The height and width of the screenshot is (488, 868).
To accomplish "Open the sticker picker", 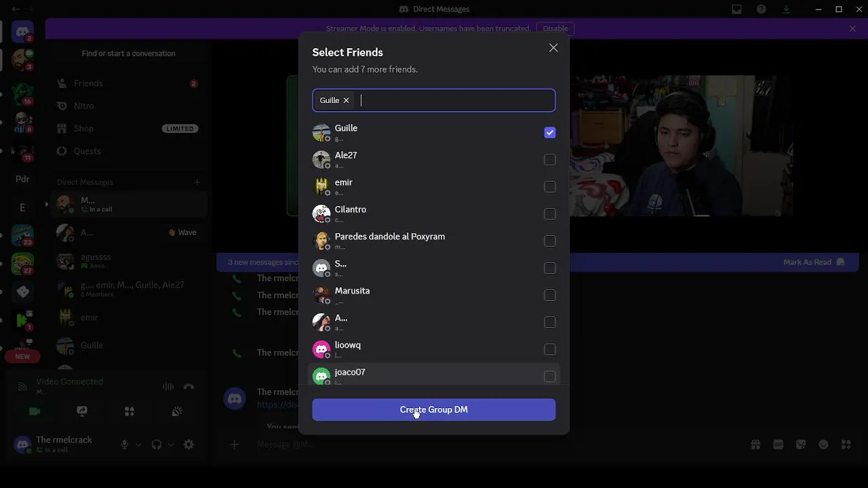I will pyautogui.click(x=801, y=445).
